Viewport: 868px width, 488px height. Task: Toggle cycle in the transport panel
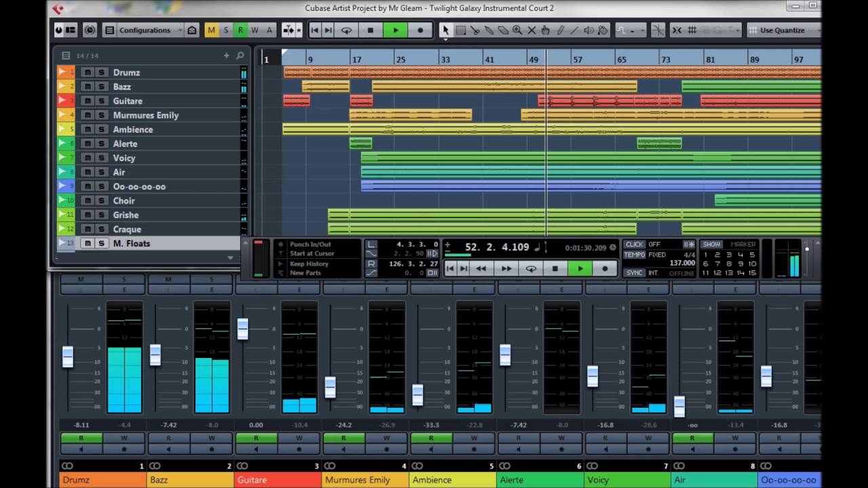[531, 268]
